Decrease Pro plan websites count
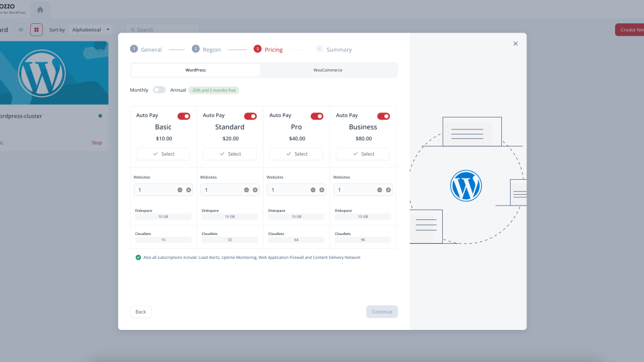The image size is (644, 362). coord(313,190)
